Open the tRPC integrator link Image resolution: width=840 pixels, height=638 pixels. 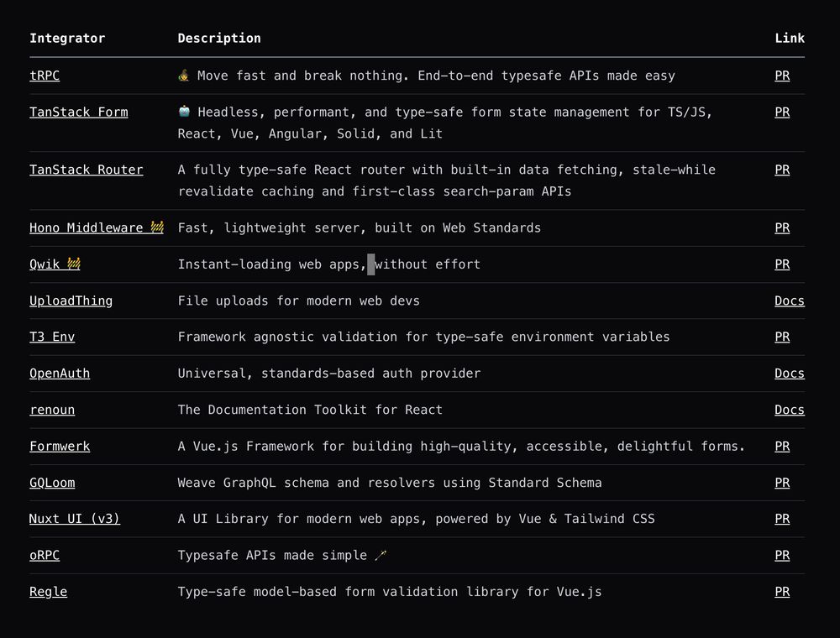point(45,76)
